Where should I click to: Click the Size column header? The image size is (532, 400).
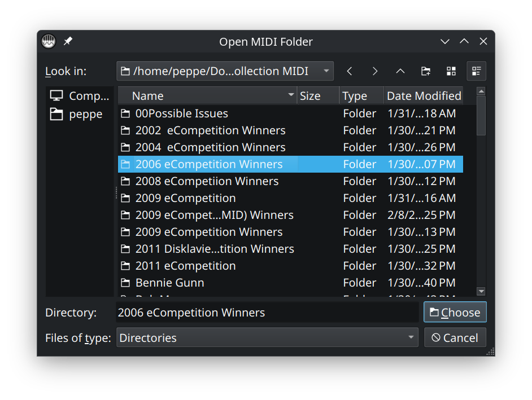[318, 96]
